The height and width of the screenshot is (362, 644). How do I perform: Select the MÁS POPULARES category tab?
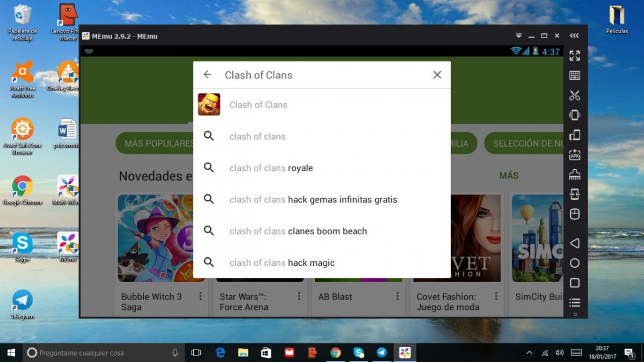[x=156, y=143]
